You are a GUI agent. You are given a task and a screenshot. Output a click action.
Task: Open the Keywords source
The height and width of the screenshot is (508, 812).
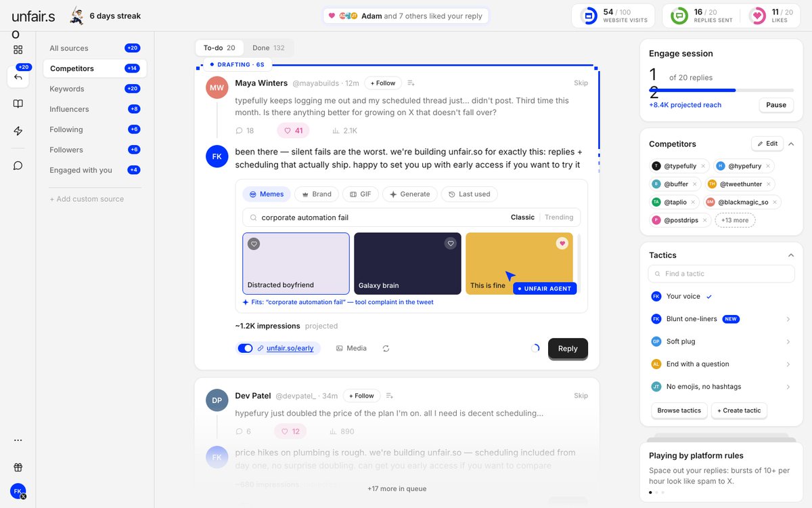click(95, 89)
